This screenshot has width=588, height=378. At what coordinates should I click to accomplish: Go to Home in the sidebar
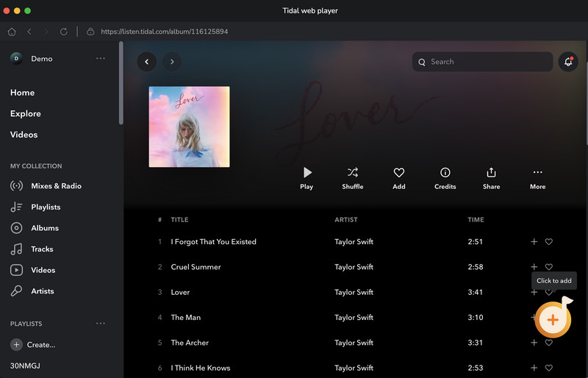[23, 93]
